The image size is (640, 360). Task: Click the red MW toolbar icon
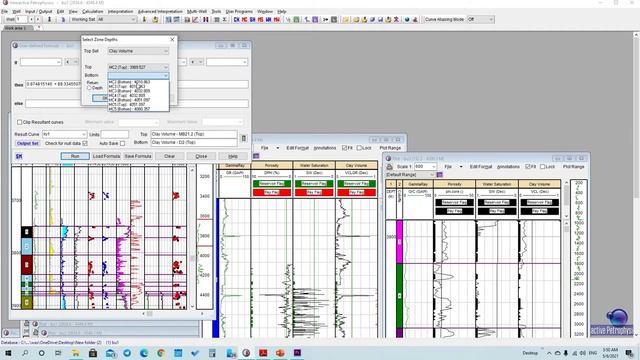click(x=277, y=19)
